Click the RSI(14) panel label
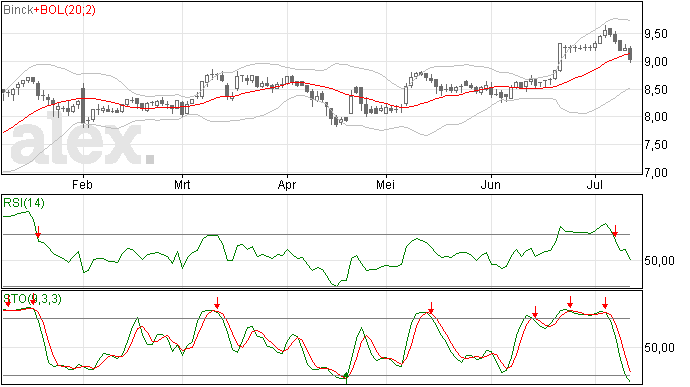690x387 pixels. (24, 203)
